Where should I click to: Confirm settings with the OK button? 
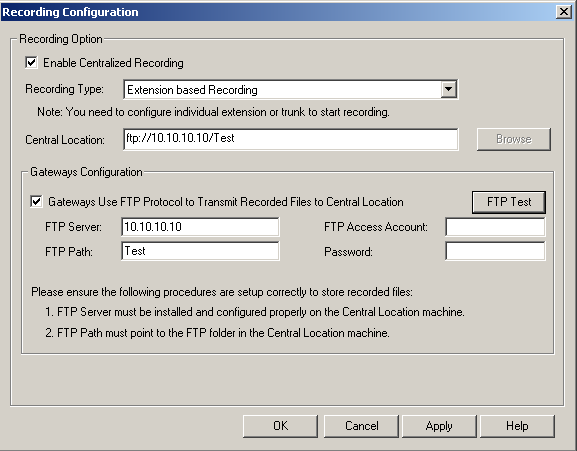(x=280, y=426)
